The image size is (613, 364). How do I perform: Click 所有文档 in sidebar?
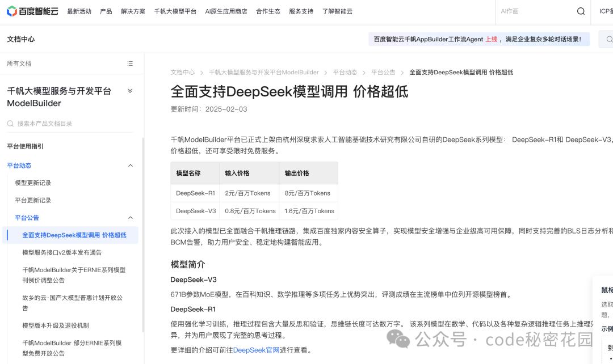click(x=19, y=64)
